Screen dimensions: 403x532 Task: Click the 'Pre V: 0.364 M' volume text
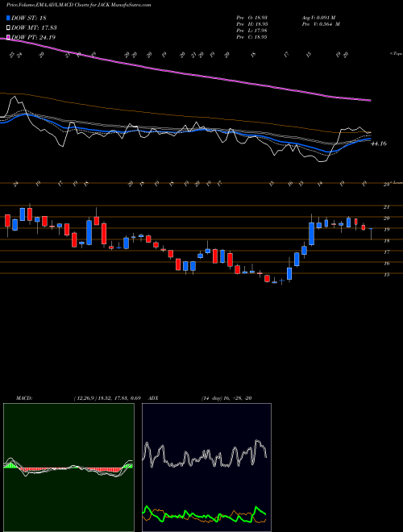point(320,24)
